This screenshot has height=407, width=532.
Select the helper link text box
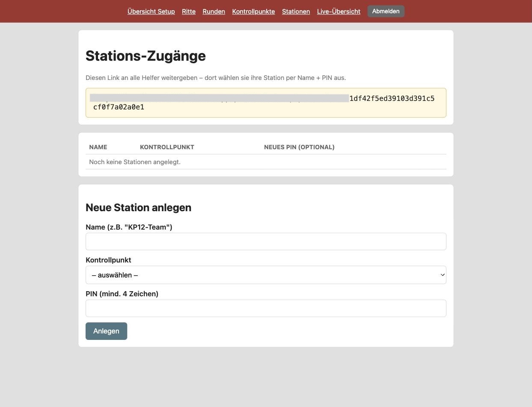click(x=266, y=103)
